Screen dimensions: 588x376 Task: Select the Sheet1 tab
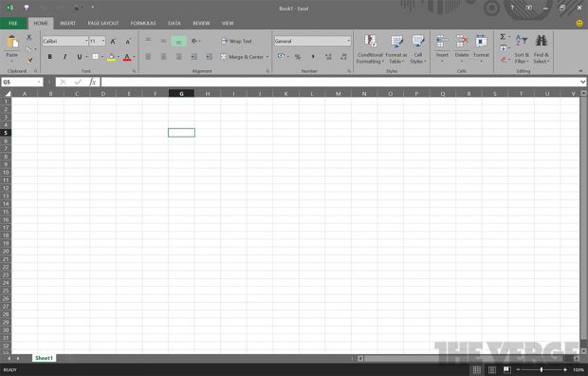tap(44, 358)
